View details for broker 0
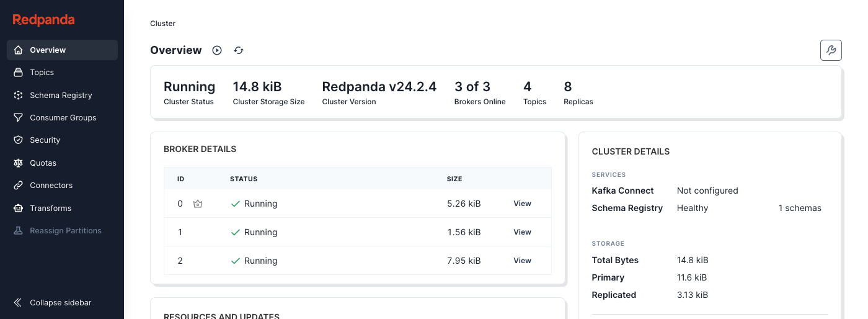The height and width of the screenshot is (319, 868). 522,204
